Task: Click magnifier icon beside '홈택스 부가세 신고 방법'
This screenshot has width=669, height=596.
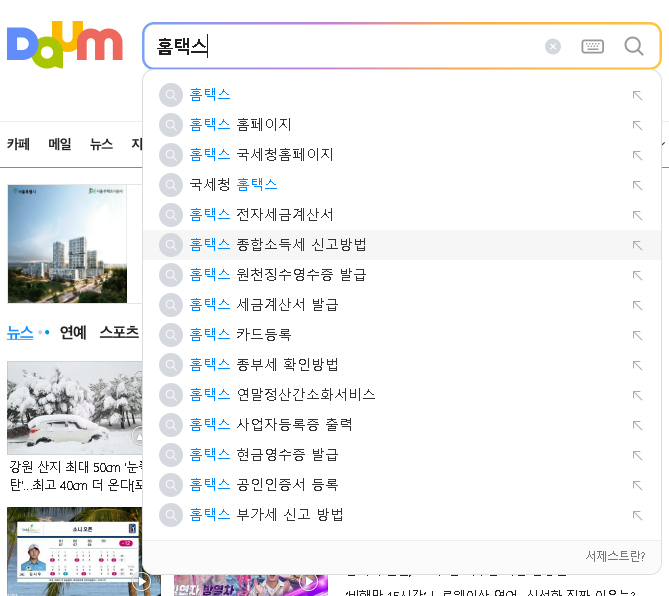Action: pyautogui.click(x=171, y=515)
